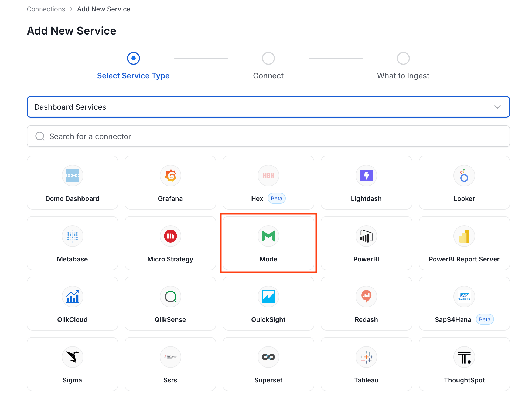
Task: Expand the service category chevron arrow
Action: (497, 107)
